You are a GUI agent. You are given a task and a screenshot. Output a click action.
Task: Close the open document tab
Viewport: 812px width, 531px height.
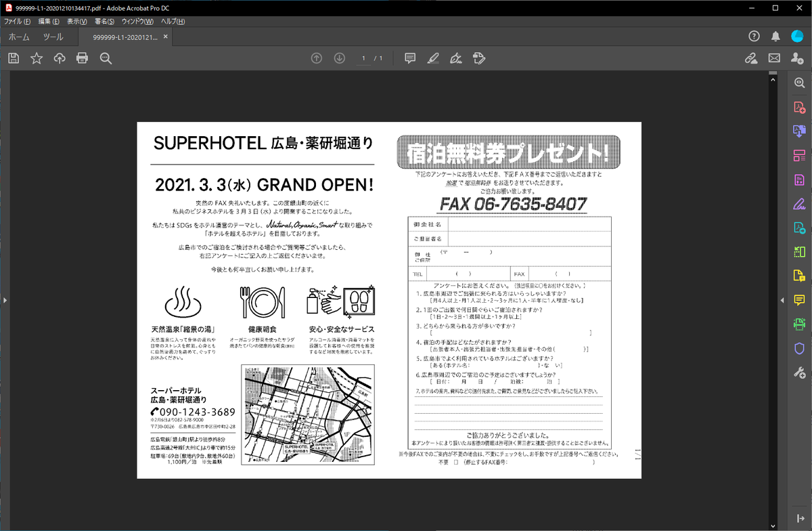pos(166,37)
